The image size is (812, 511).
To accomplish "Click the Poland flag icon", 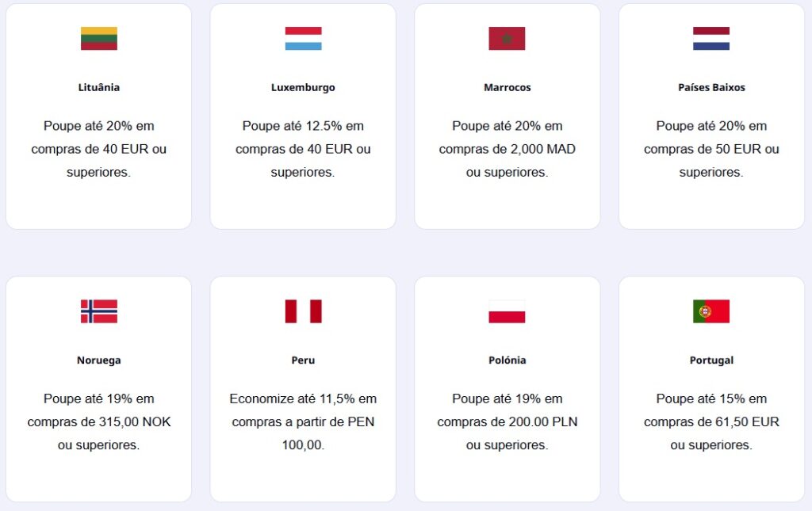I will 507,311.
